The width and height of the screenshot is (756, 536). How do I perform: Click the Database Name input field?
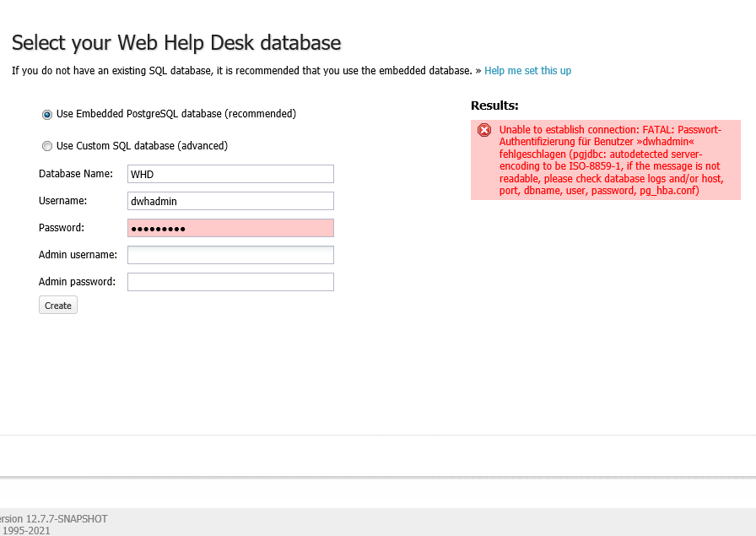230,174
